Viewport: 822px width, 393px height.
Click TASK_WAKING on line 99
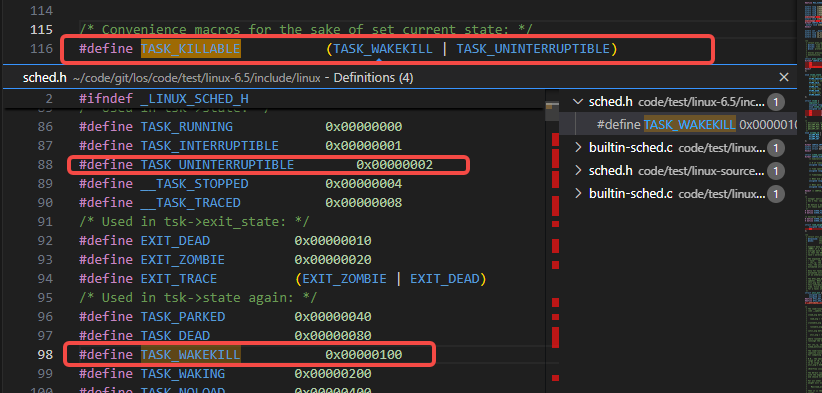click(183, 374)
